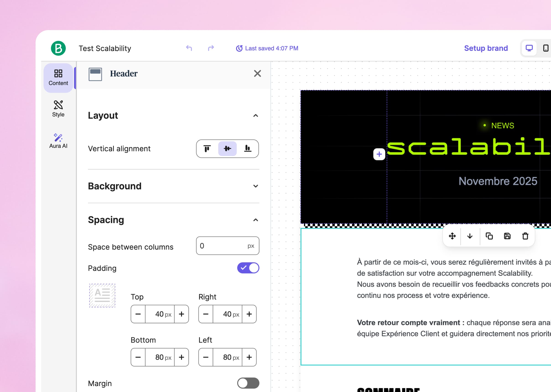551x392 pixels.
Task: Move block down with arrow icon
Action: 470,236
